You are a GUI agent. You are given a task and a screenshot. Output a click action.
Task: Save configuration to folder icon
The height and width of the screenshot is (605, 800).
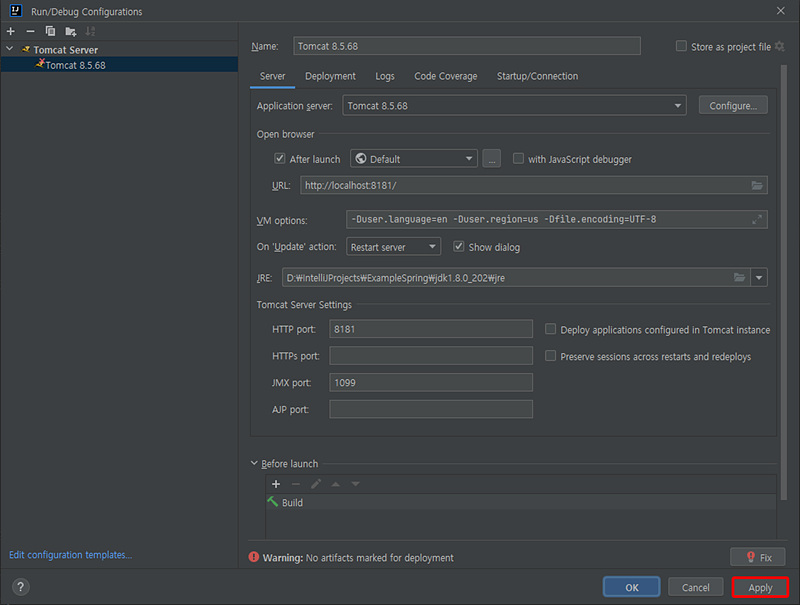70,32
